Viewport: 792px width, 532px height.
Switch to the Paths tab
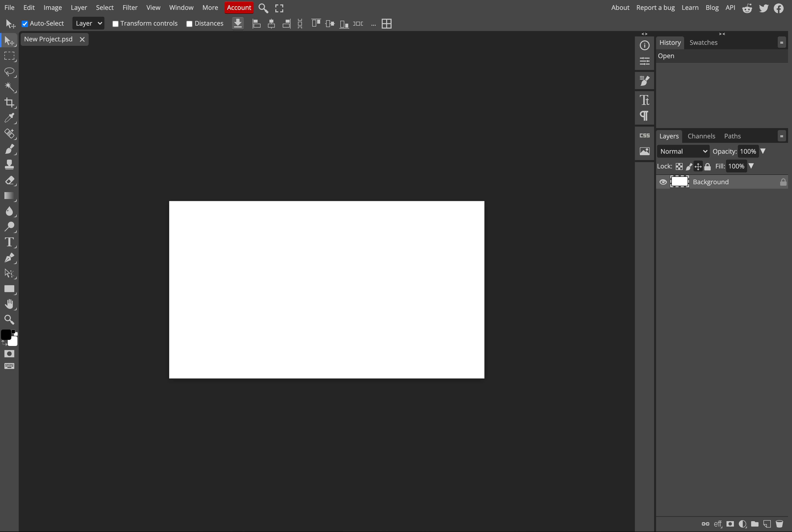[732, 136]
